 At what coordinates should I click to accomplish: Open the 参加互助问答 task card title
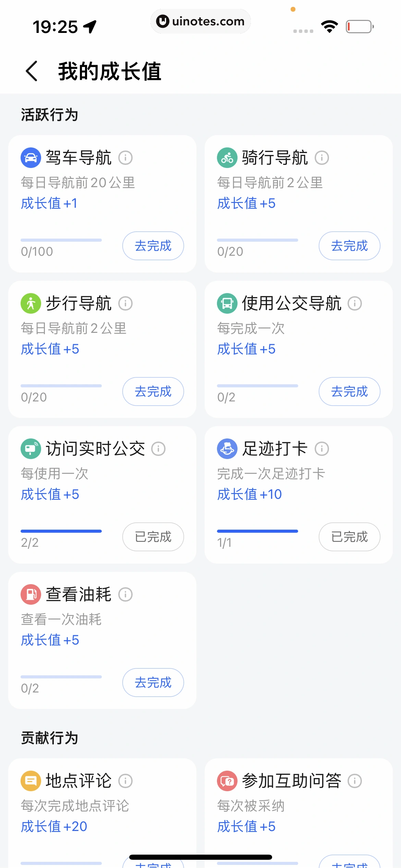point(291,781)
